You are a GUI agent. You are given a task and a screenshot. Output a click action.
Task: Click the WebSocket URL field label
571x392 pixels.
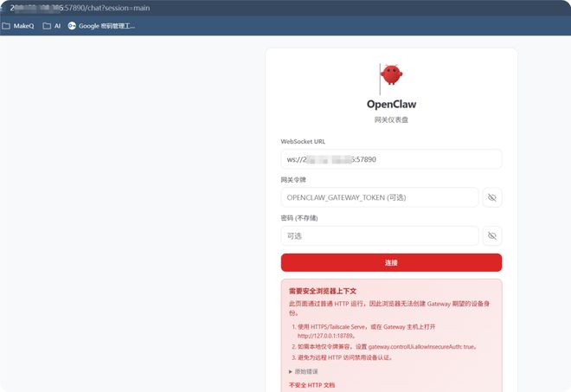click(303, 141)
